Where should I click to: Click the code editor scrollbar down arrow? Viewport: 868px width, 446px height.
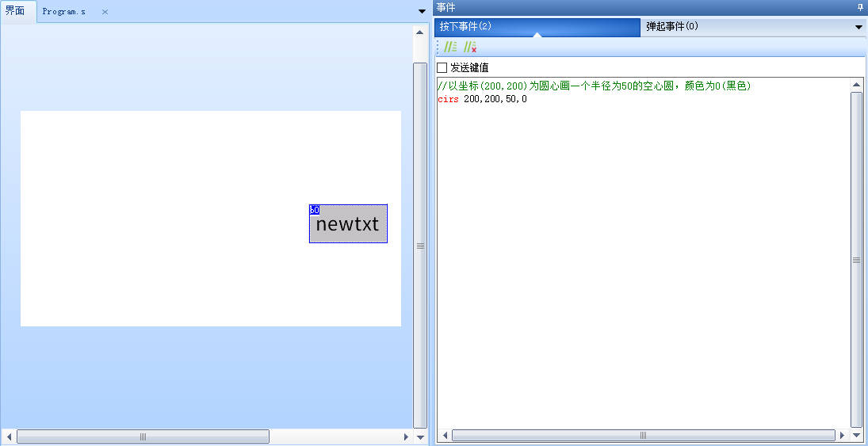[x=856, y=435]
